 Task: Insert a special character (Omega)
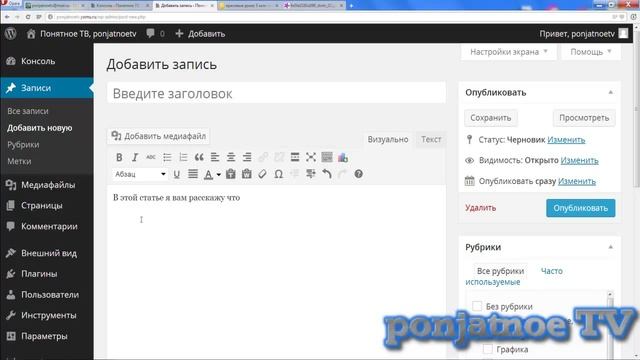(x=278, y=174)
